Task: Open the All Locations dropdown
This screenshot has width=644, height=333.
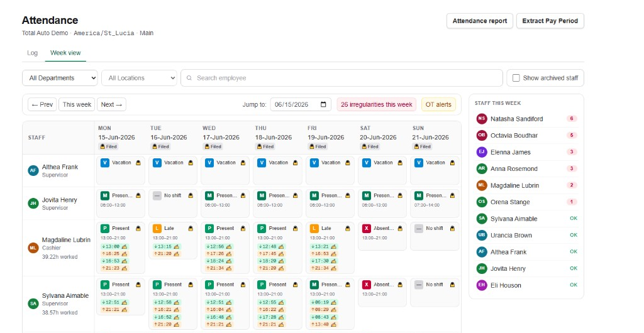Action: [139, 78]
